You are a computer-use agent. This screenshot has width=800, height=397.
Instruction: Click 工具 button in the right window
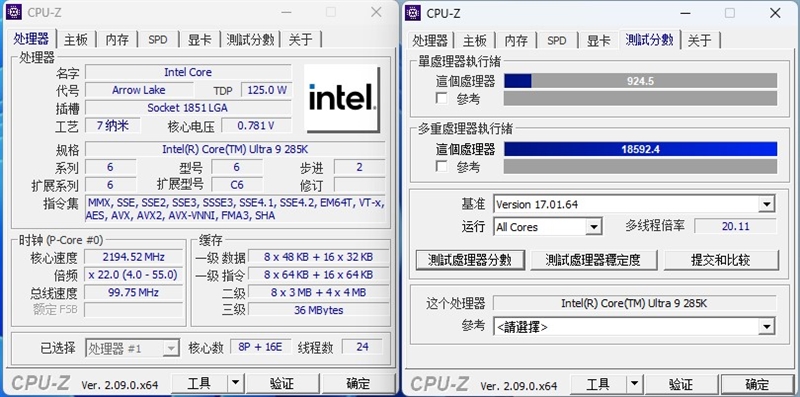pos(598,384)
